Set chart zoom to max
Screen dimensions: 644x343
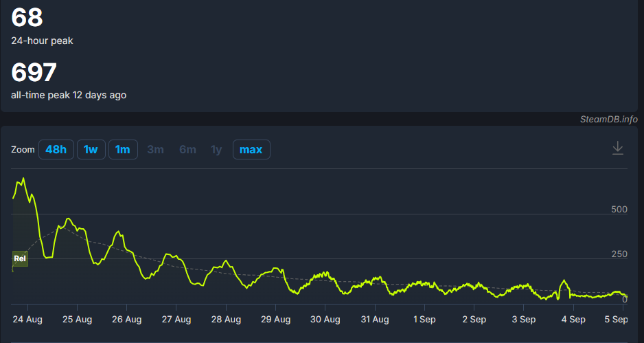click(251, 149)
